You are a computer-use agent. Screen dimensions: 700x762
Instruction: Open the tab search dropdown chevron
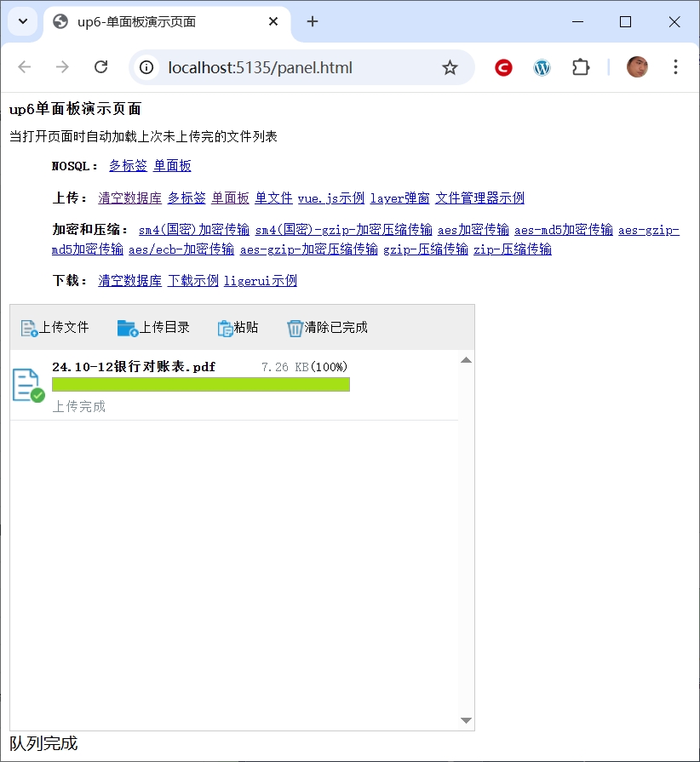pyautogui.click(x=22, y=22)
